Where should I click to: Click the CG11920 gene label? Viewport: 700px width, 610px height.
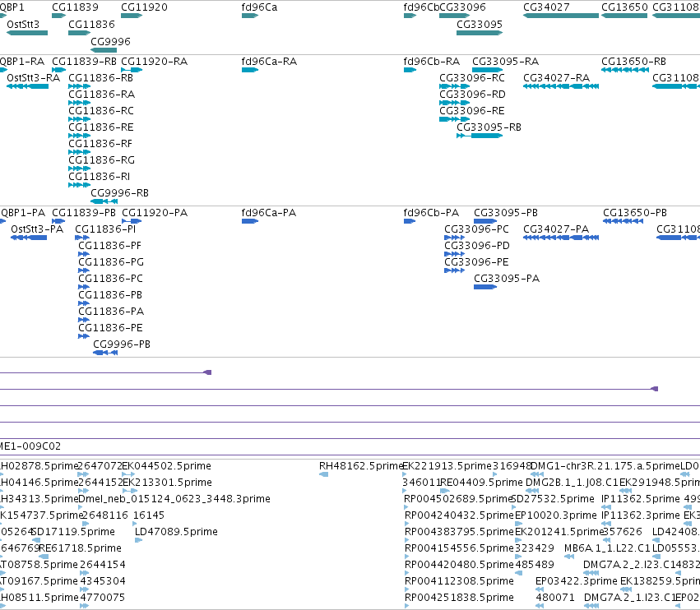(x=144, y=7)
